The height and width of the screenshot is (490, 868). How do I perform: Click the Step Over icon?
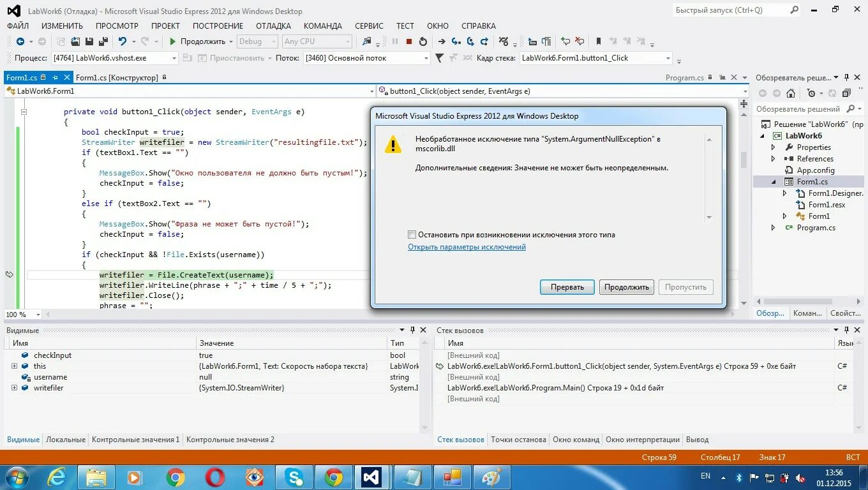click(x=470, y=41)
